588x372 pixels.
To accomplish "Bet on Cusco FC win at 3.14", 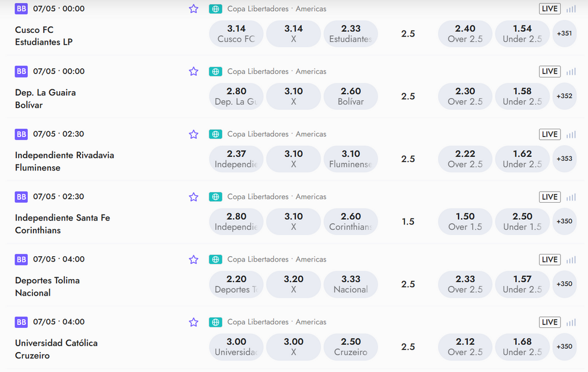I will pos(236,33).
